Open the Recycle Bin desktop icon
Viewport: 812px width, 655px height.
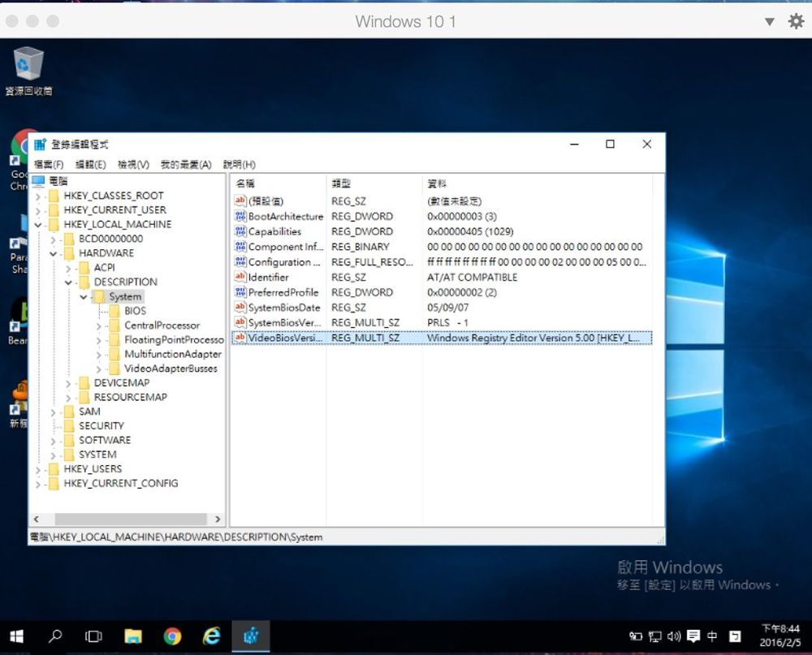28,65
